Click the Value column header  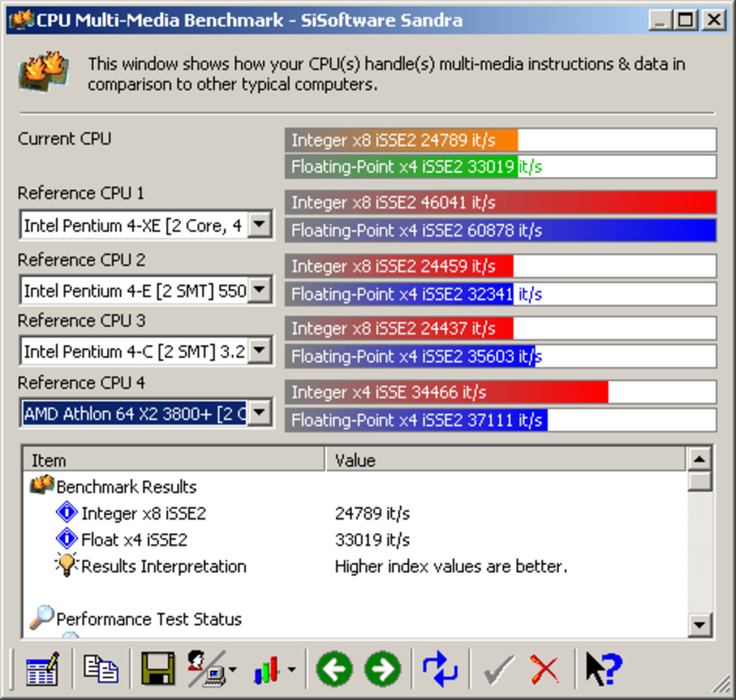(x=506, y=460)
